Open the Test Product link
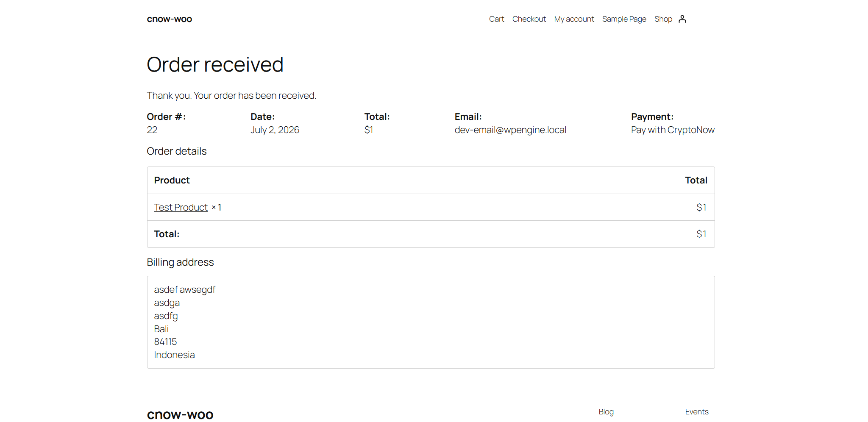The width and height of the screenshot is (868, 422). [181, 207]
